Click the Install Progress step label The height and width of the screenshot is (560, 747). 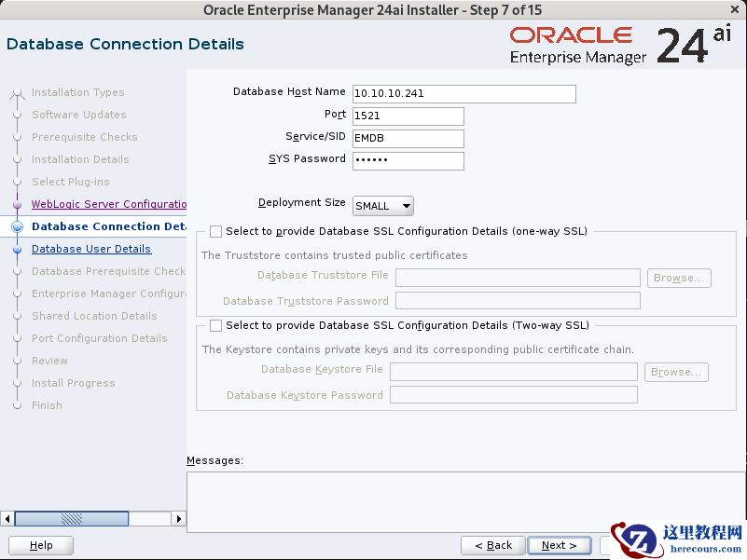74,383
